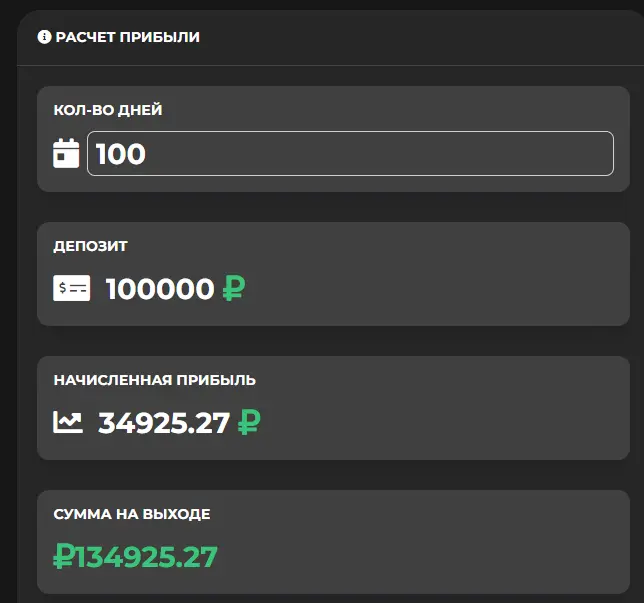Click the КОЛ-ВО ДНЕЙ label
This screenshot has width=644, height=603.
[108, 110]
